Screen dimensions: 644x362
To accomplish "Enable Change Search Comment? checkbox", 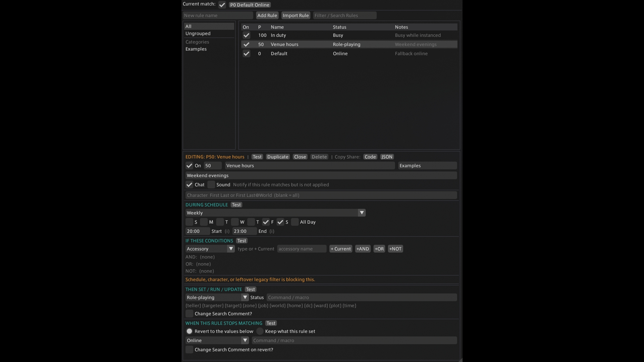I will point(189,314).
